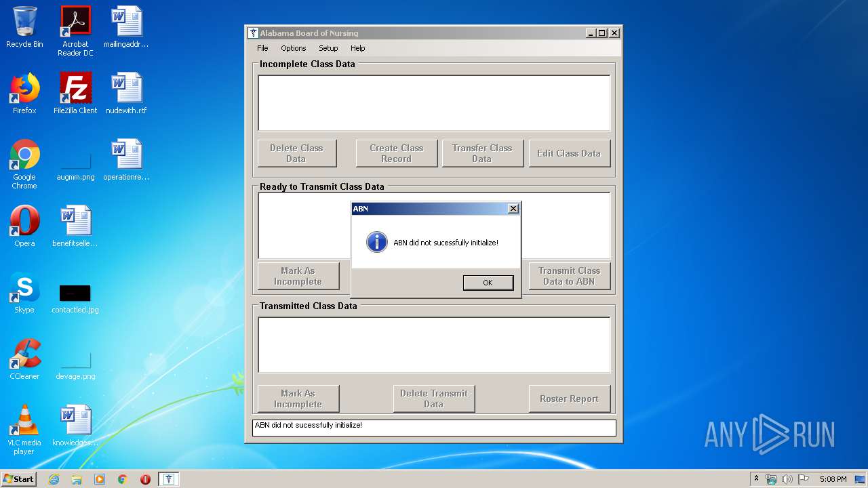
Task: Open the Recycle Bin desktop icon
Action: [24, 27]
